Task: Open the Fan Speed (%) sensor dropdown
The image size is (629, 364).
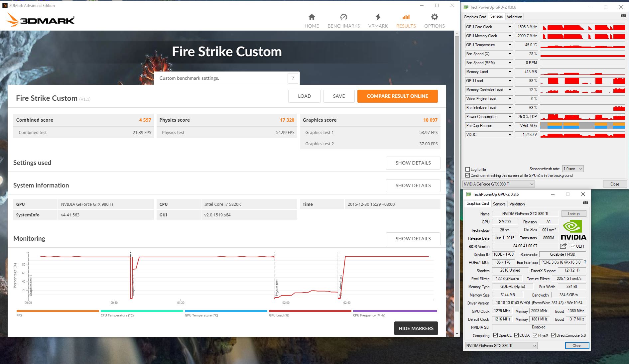Action: tap(509, 54)
